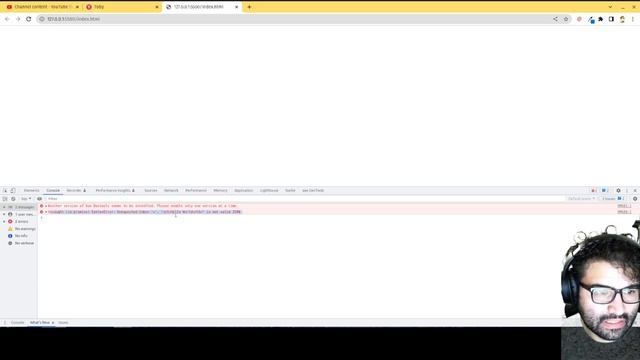The image size is (640, 360).
Task: Open the Chrome three-dot menu
Action: click(x=633, y=19)
